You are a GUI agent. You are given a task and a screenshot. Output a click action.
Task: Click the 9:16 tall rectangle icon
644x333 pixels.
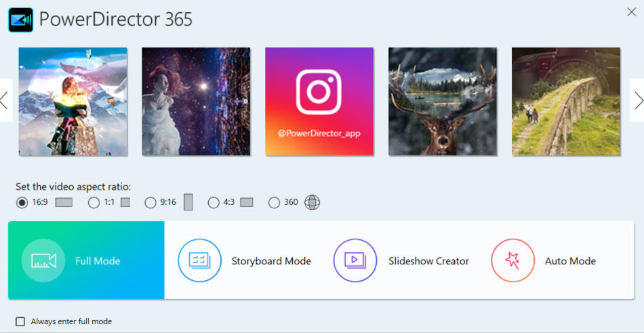click(x=188, y=202)
